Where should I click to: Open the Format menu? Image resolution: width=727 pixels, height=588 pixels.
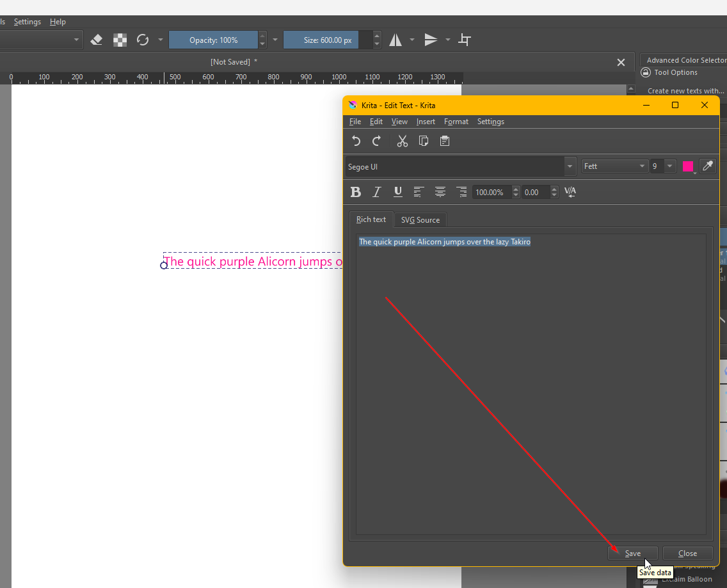(456, 122)
